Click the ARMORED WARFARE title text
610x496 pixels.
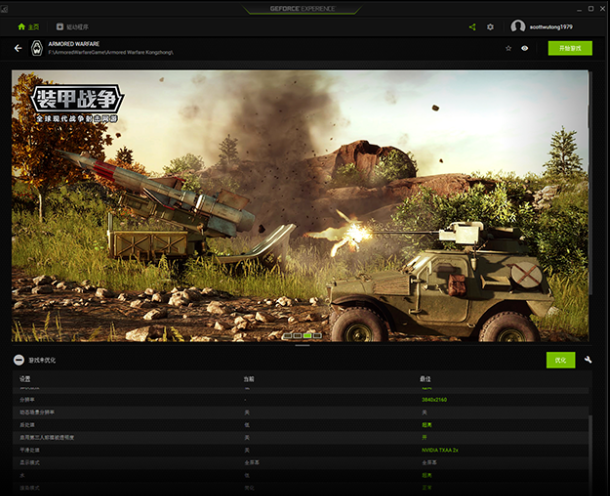[x=74, y=44]
